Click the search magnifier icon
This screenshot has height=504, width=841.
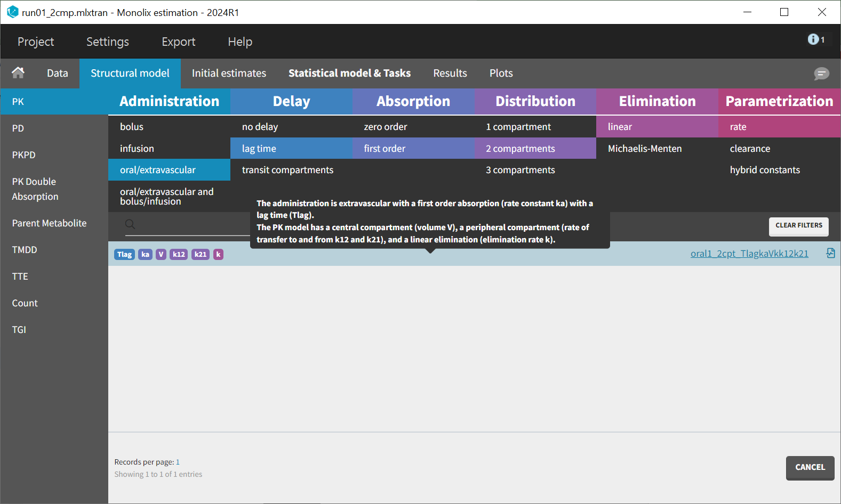tap(130, 224)
